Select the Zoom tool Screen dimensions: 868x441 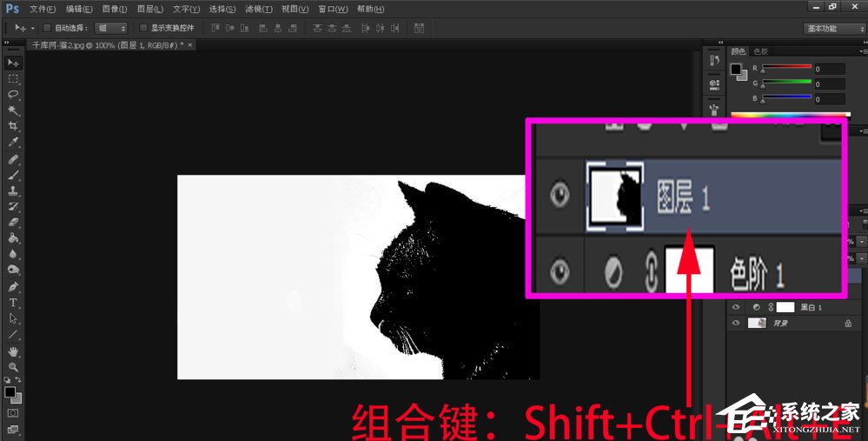click(x=13, y=367)
